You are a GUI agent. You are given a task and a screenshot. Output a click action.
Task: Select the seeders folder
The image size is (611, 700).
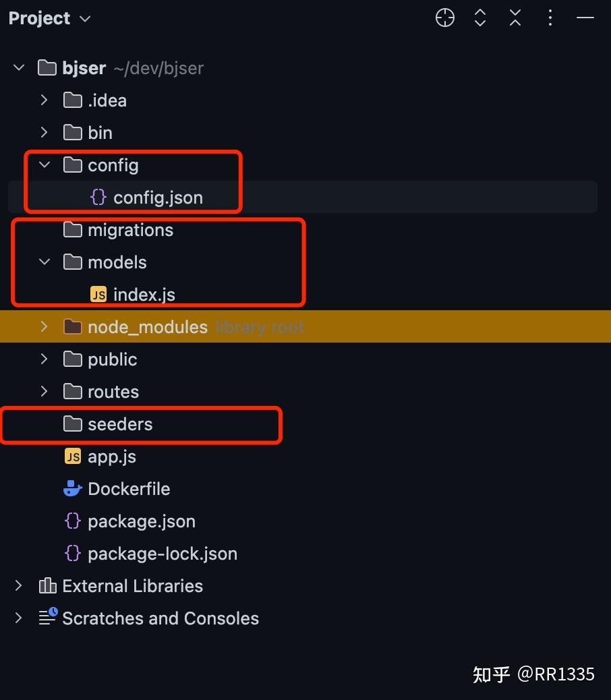[120, 424]
